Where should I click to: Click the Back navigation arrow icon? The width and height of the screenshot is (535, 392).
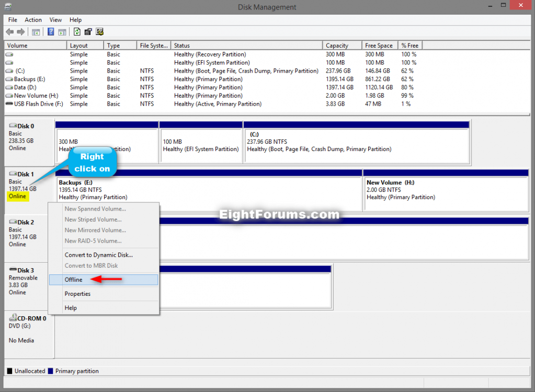[9, 31]
